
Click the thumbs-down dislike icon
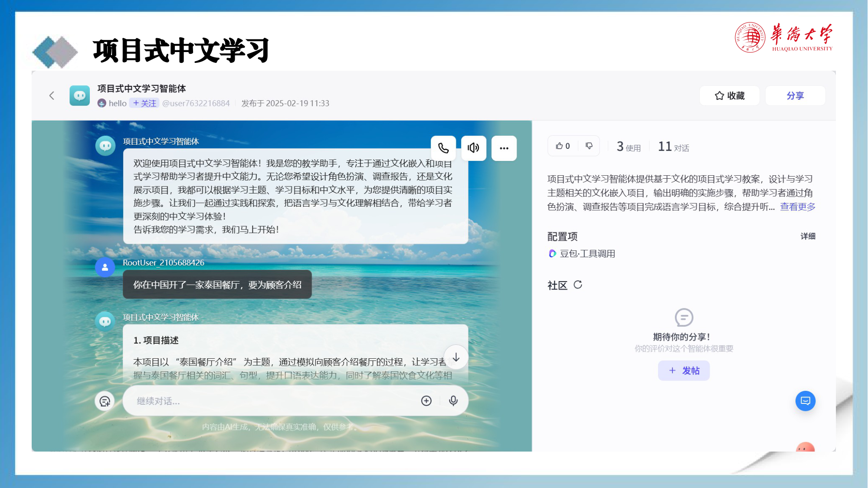click(x=589, y=146)
